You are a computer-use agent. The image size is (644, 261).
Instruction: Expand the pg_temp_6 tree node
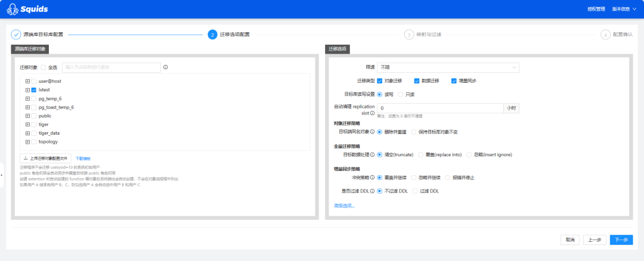[27, 98]
